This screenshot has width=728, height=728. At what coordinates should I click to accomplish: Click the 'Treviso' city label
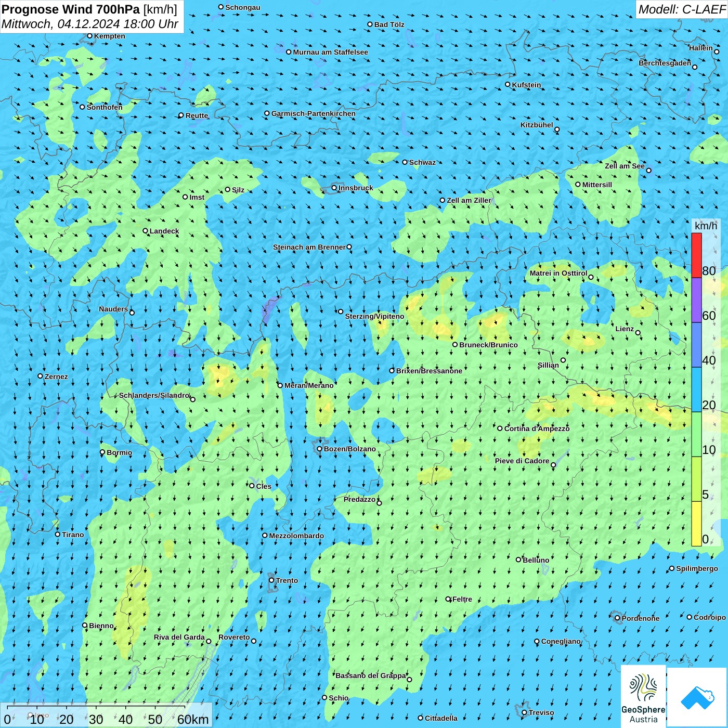[x=541, y=712]
